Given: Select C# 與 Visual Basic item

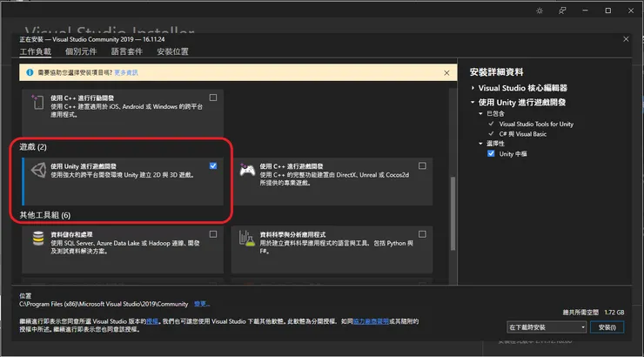Looking at the screenshot, I should [522, 134].
